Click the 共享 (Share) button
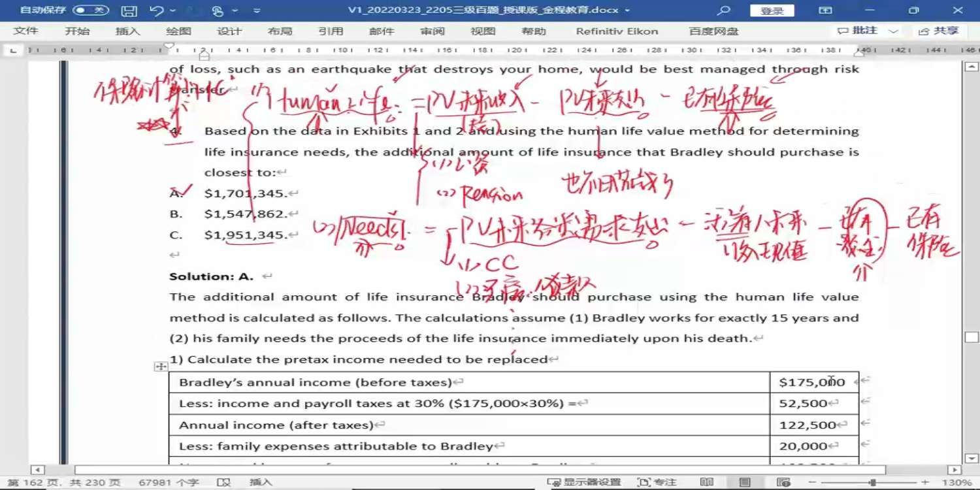 click(939, 31)
